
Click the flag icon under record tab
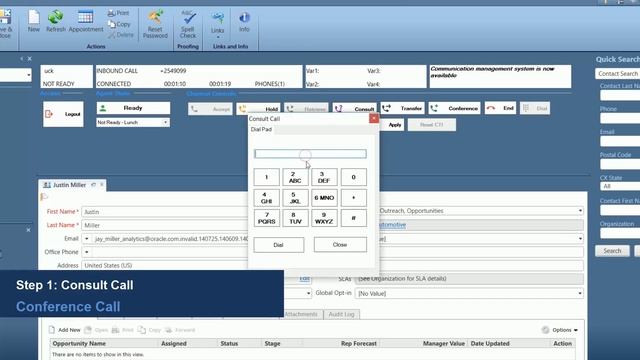coord(44,197)
